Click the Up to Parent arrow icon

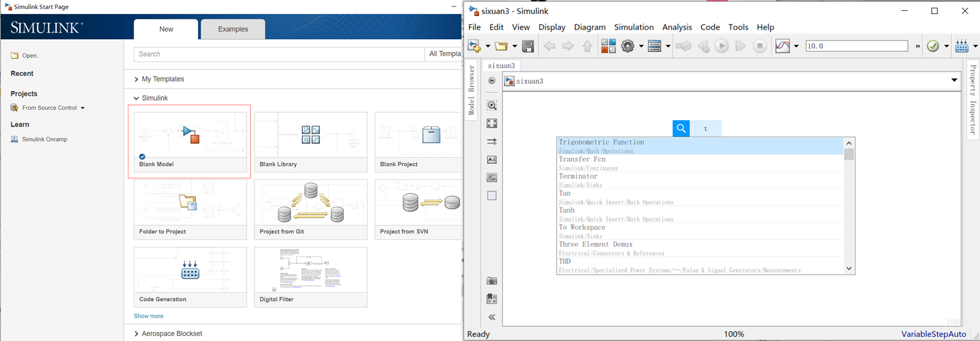(587, 46)
